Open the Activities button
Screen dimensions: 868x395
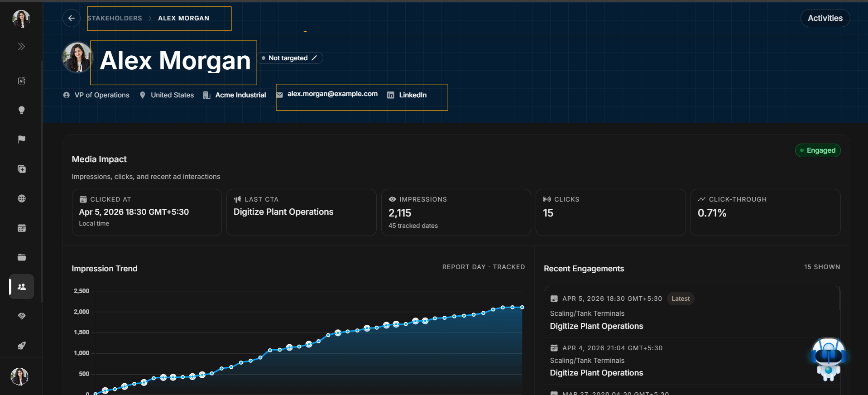825,18
